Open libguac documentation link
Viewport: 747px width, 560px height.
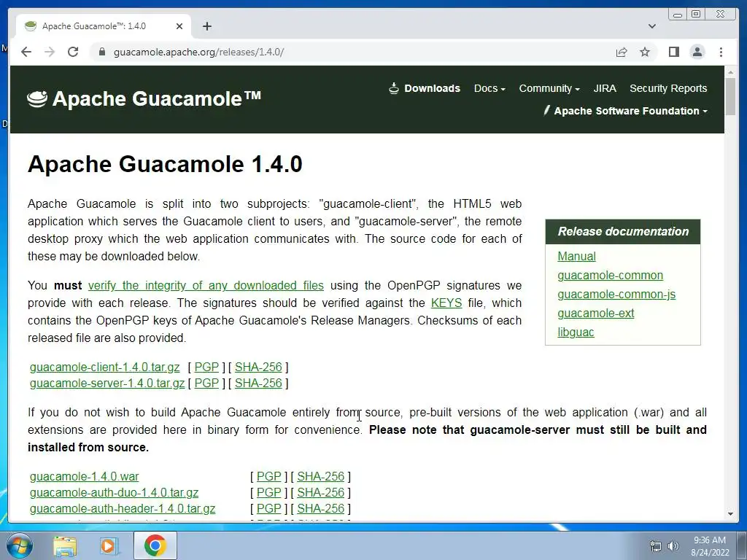[576, 332]
